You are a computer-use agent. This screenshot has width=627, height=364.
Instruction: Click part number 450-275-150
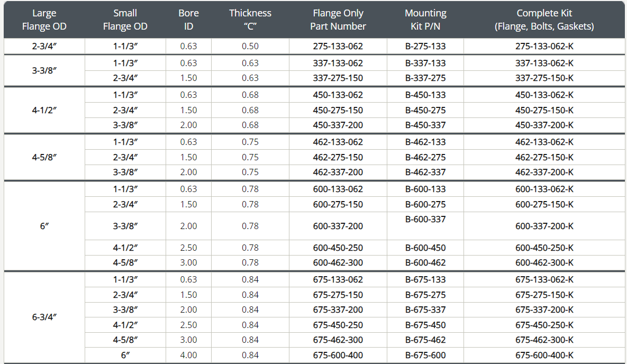coord(338,110)
